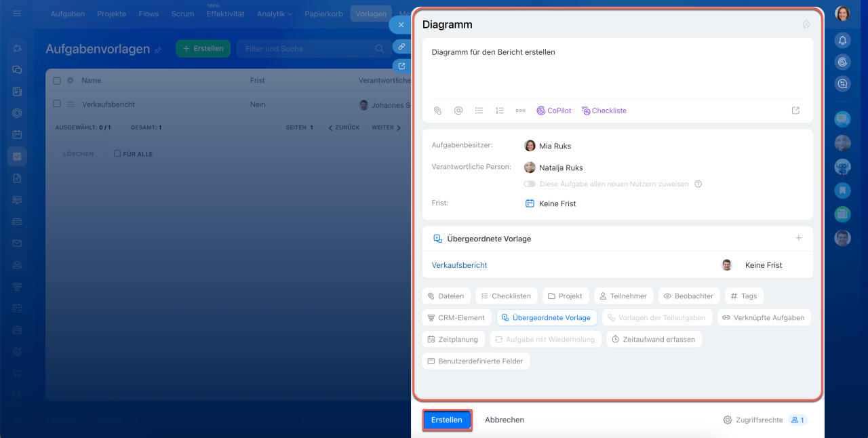Add a parent template with the plus icon
The height and width of the screenshot is (438, 868).
[x=799, y=238]
